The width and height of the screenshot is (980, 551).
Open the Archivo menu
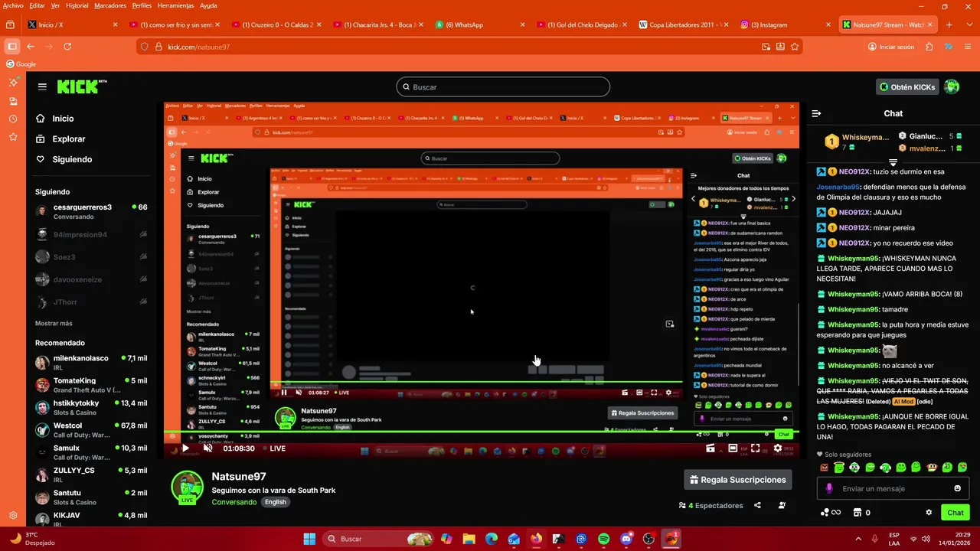point(13,5)
